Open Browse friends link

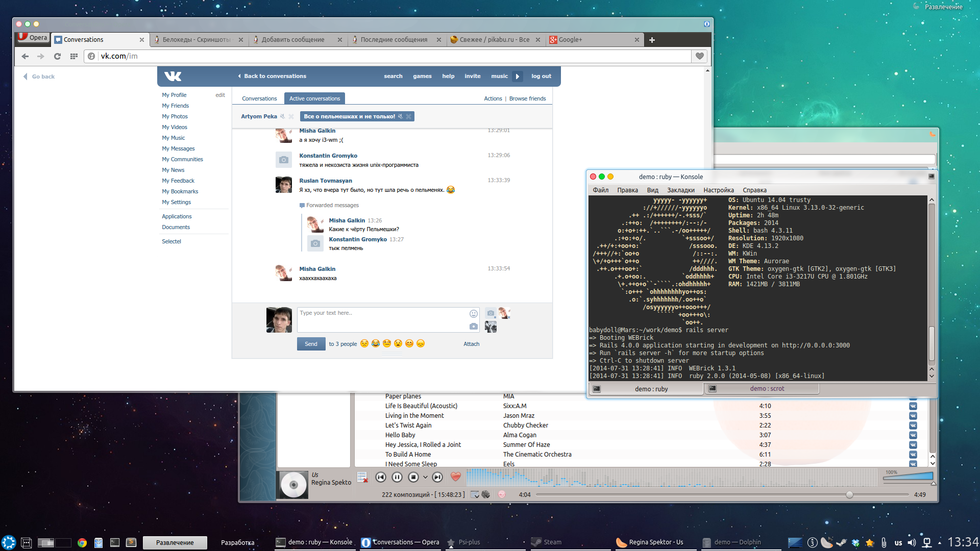(527, 98)
